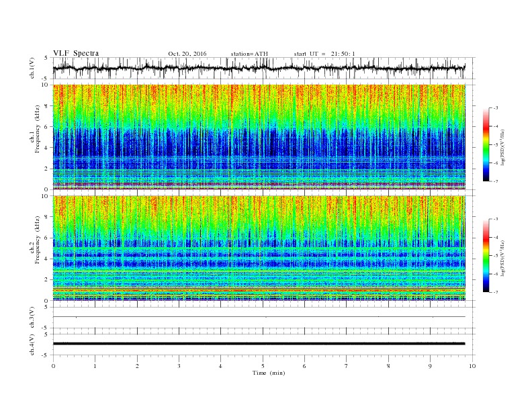Viewport: 532px width, 411px height.
Task: Click the '4' kHz tick of ch.1 spectrogram
Action: pyautogui.click(x=46, y=148)
